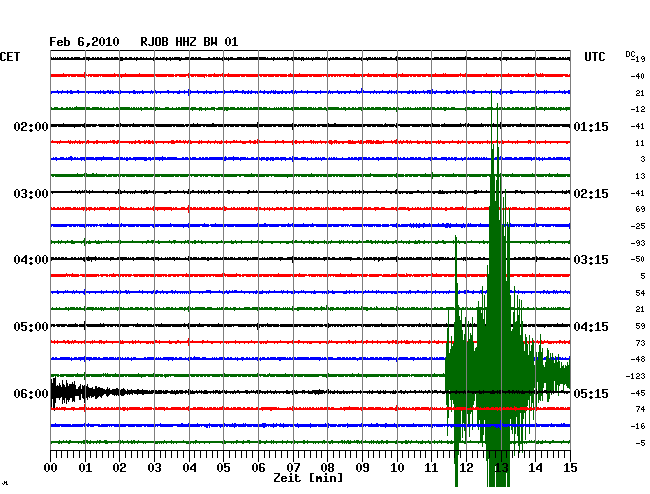Viewport: 650px width, 494px height.
Task: Click the DC offset value '59'
Action: tap(640, 327)
